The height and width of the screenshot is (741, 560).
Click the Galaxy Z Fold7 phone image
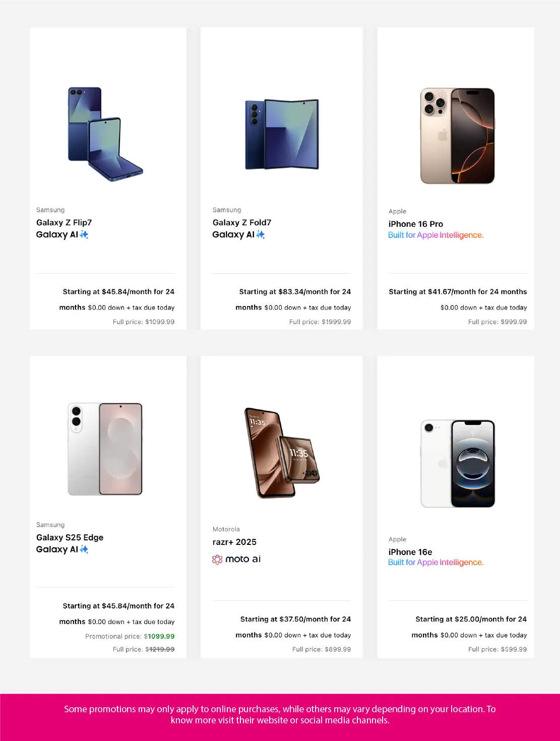[282, 134]
